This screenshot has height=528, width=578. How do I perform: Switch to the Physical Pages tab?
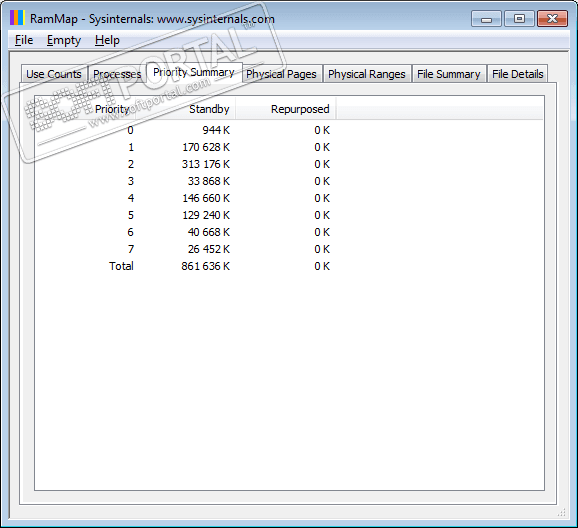(281, 74)
